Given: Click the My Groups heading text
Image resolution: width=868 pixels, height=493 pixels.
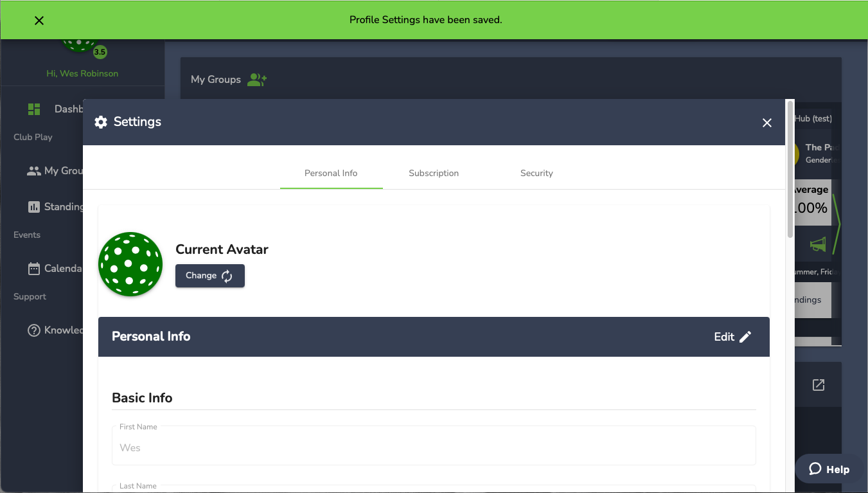Looking at the screenshot, I should coord(216,80).
